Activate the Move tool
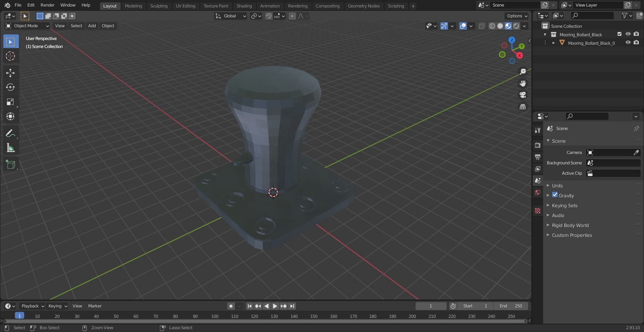The image size is (644, 332). (10, 73)
